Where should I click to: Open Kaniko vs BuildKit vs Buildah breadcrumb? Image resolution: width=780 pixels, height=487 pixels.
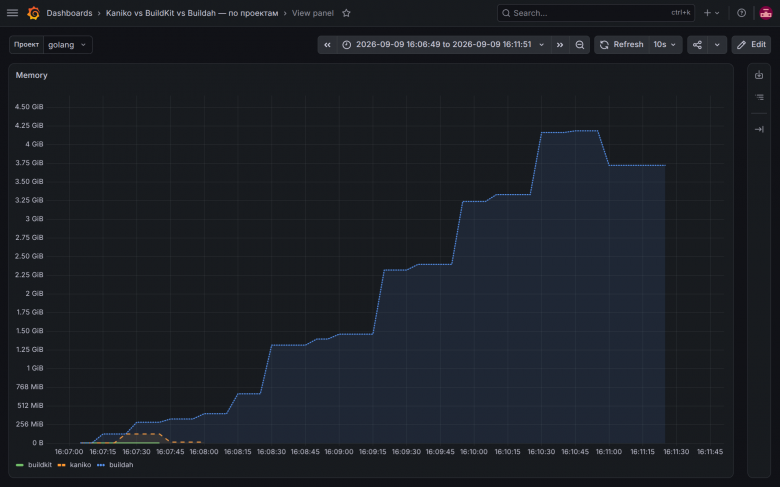(x=192, y=13)
